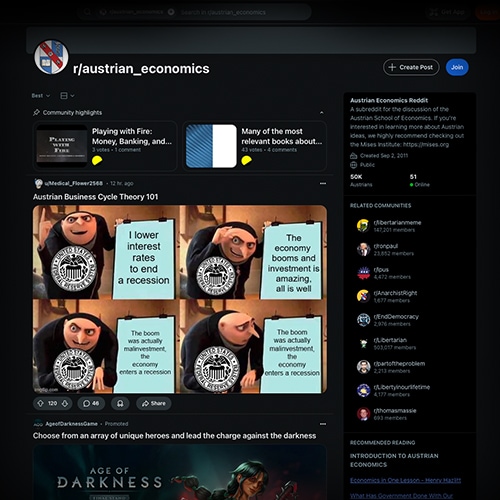The height and width of the screenshot is (500, 500).
Task: Click the r/EndDemocracy community icon
Action: [x=363, y=320]
